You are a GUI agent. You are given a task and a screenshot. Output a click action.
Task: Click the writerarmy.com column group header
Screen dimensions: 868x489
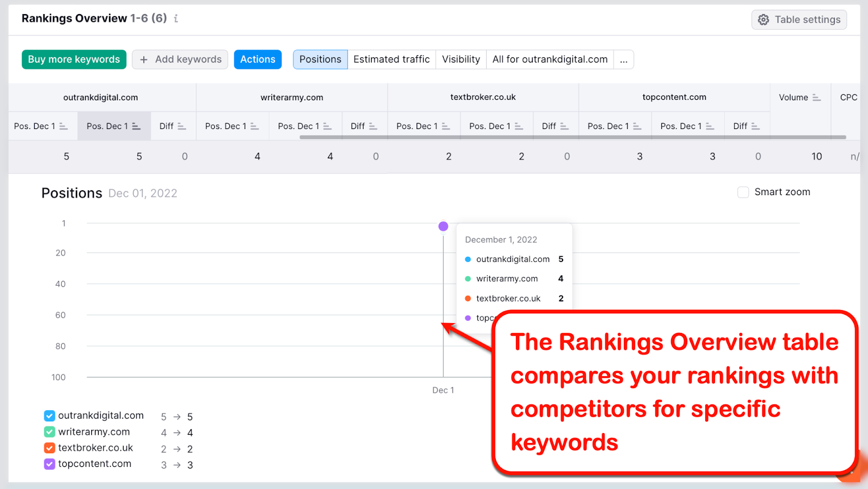(x=292, y=98)
